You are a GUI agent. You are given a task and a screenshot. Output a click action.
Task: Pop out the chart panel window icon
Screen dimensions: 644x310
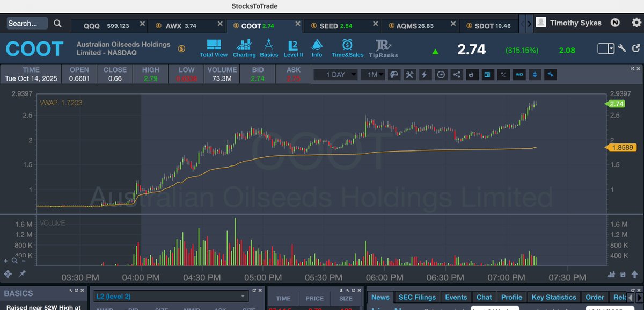point(632,69)
